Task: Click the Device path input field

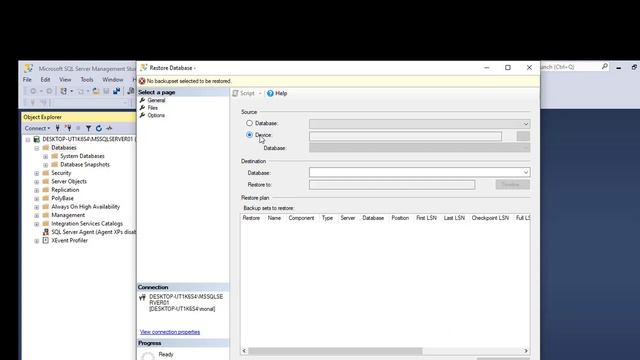Action: point(405,136)
